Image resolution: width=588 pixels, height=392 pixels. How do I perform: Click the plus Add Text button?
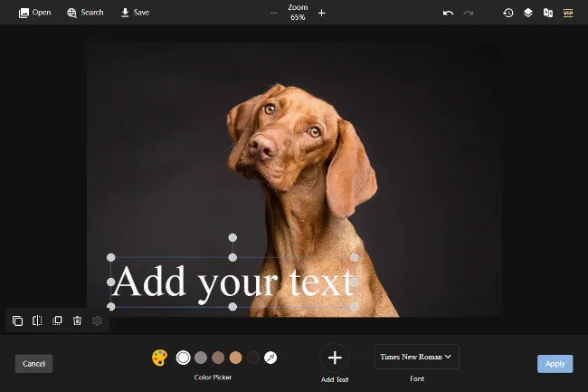334,358
